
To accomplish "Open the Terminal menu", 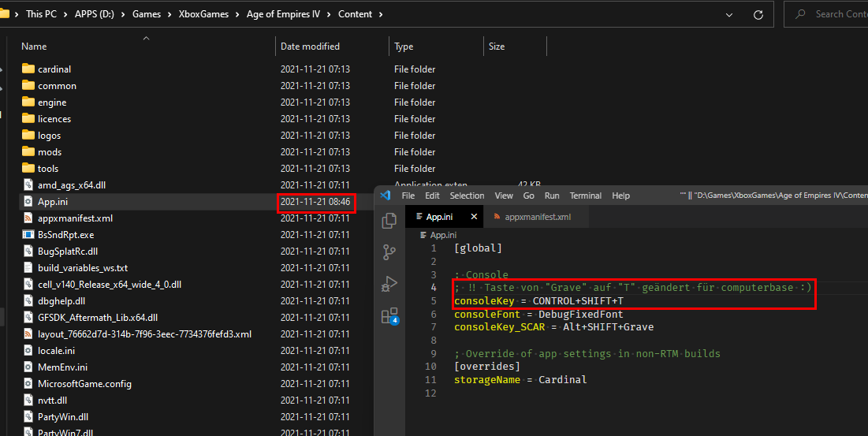I will coord(586,196).
